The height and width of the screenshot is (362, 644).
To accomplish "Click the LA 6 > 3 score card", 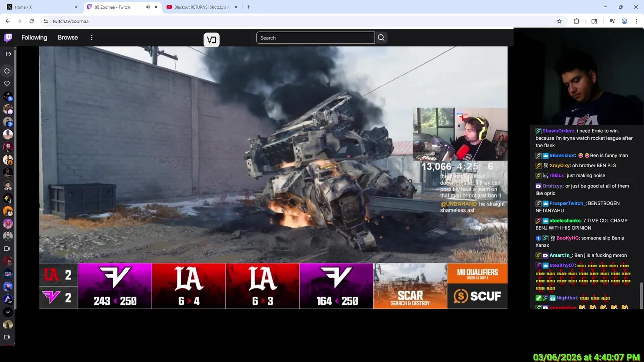I will (263, 286).
